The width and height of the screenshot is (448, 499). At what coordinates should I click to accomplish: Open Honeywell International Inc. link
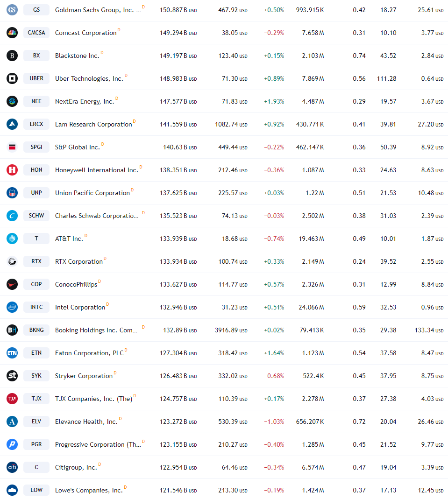tap(97, 170)
